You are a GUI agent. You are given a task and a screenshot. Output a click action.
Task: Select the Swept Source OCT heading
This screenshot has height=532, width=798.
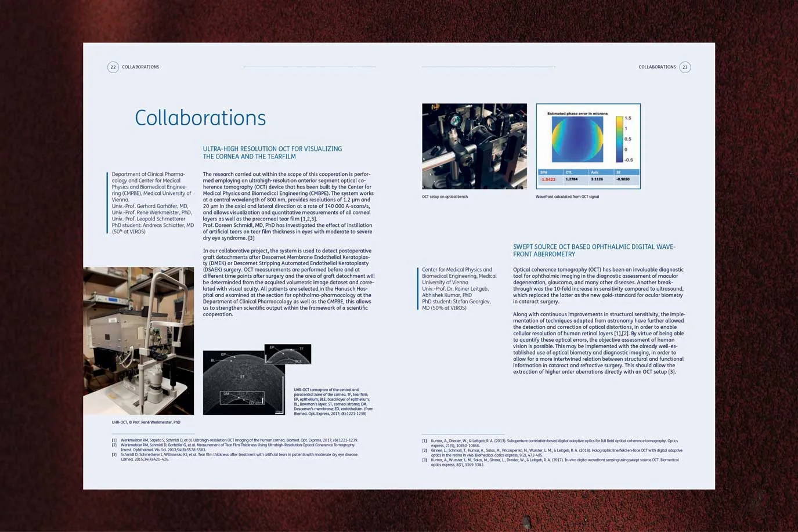coord(594,251)
